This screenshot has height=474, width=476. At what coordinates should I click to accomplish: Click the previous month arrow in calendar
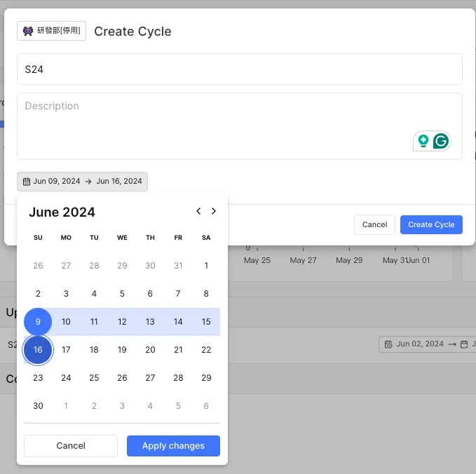(198, 212)
